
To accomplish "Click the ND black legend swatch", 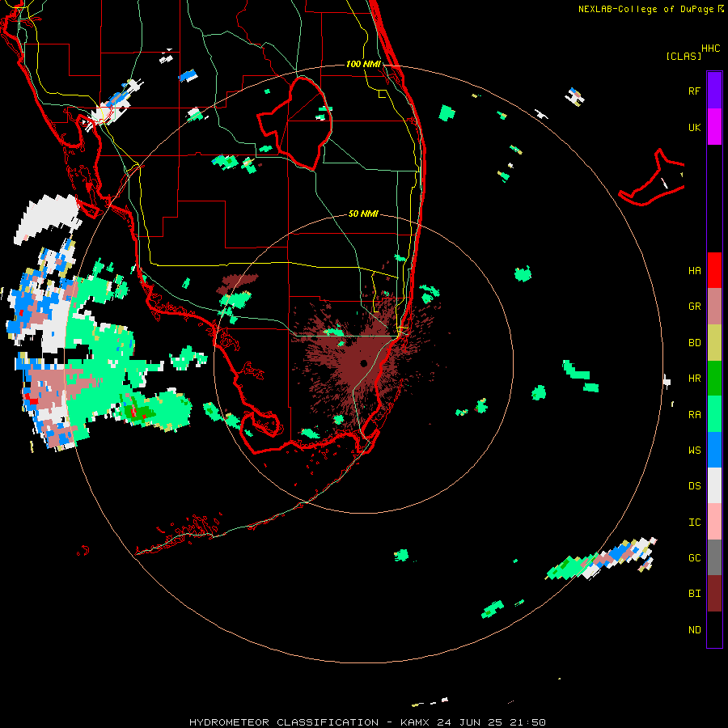I will tap(714, 629).
